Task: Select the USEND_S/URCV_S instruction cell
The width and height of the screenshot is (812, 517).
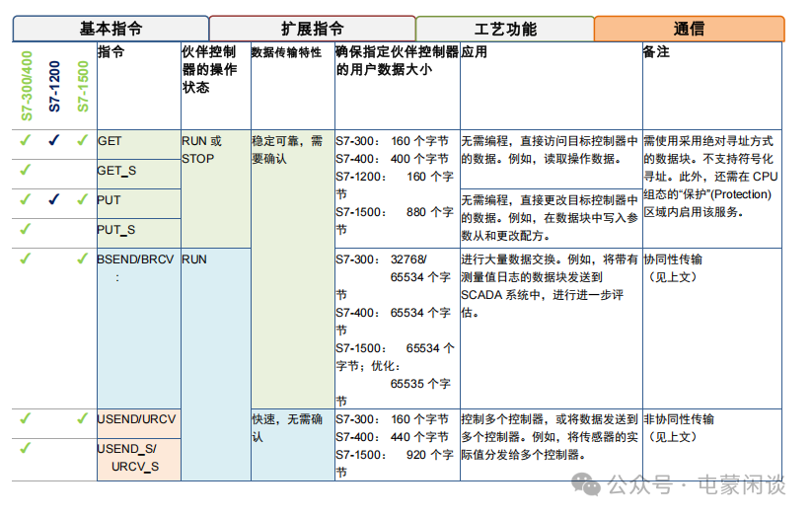Action: (x=139, y=460)
